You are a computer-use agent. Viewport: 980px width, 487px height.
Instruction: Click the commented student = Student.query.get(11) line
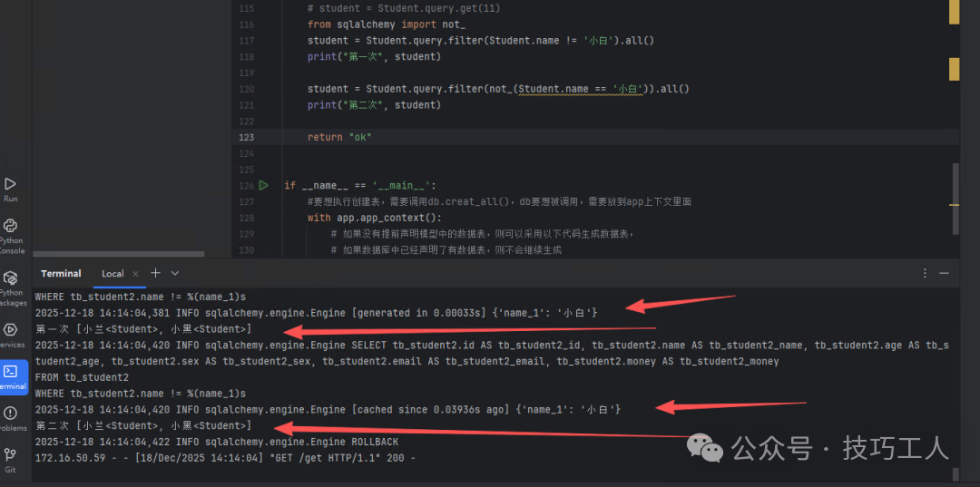404,8
